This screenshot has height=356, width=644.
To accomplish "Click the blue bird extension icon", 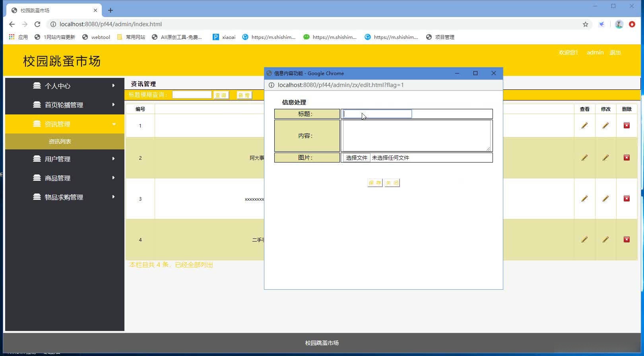I will tap(602, 24).
